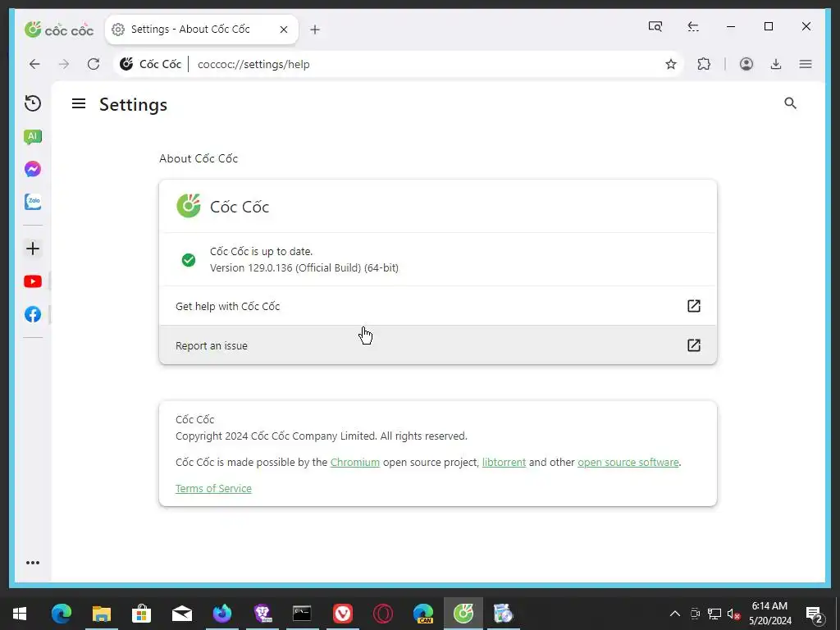Open the network tray icon
This screenshot has height=630, width=840.
(x=714, y=614)
